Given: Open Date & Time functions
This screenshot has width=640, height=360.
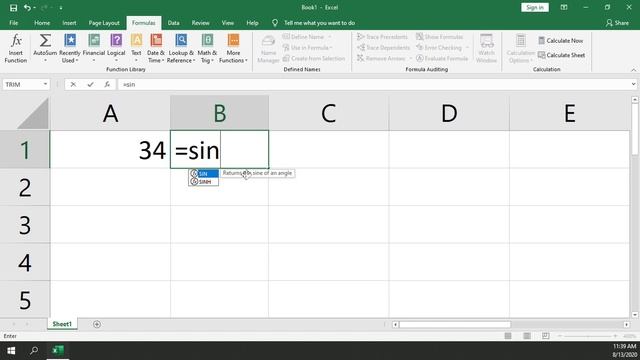Looking at the screenshot, I should tap(156, 49).
